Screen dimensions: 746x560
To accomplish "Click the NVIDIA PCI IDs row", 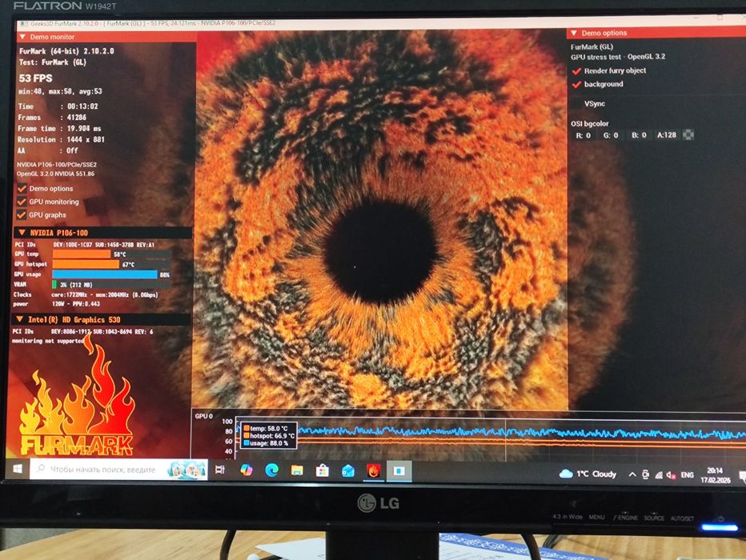I will (84, 245).
